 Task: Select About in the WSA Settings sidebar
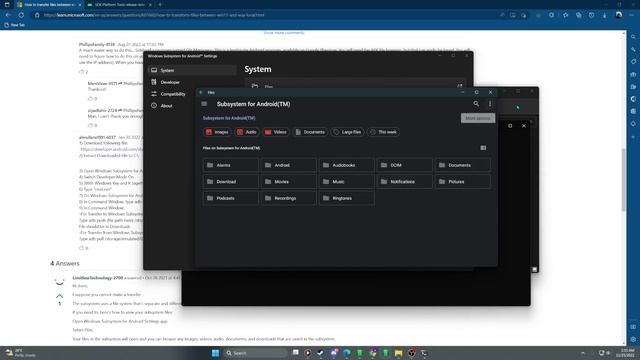coord(192,106)
